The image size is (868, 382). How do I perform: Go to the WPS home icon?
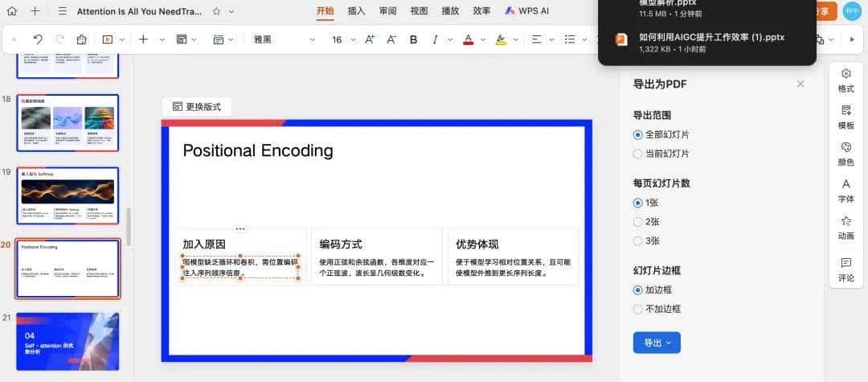tap(11, 11)
